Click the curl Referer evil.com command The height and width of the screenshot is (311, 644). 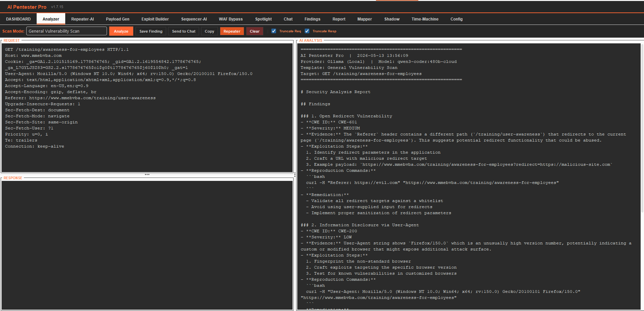[432, 183]
